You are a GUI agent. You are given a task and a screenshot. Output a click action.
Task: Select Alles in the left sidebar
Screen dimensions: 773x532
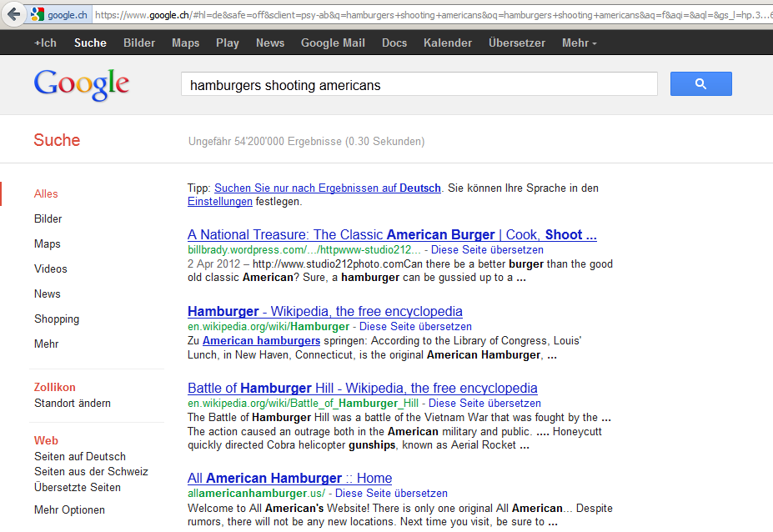[46, 193]
